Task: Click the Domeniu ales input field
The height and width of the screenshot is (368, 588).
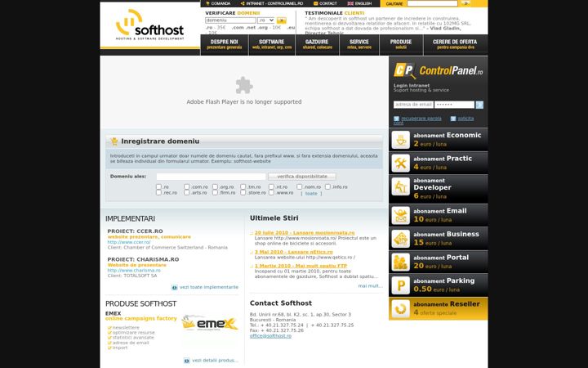Action: point(212,177)
